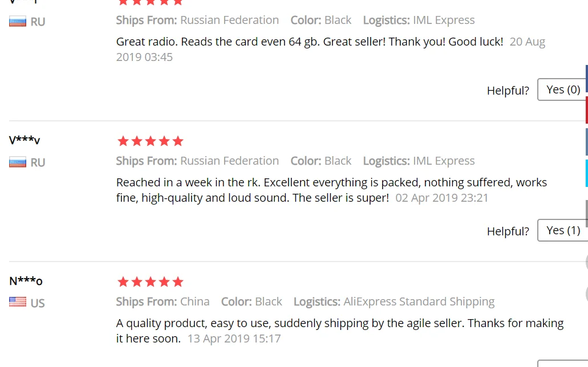Viewport: 588px width, 367px height.
Task: Click the US country code label
Action: 38,303
